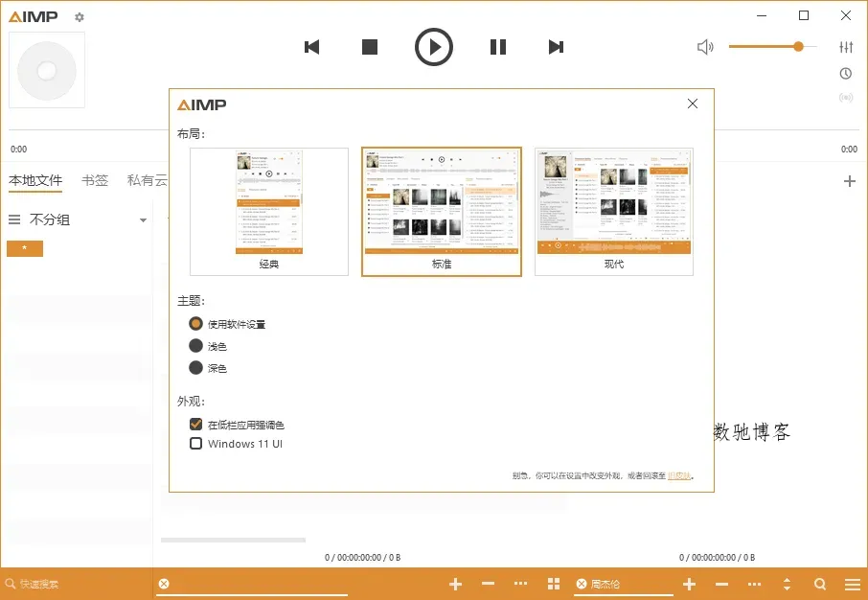Screen dimensions: 868x600
Task: Switch to the 书签 tab
Action: click(95, 180)
